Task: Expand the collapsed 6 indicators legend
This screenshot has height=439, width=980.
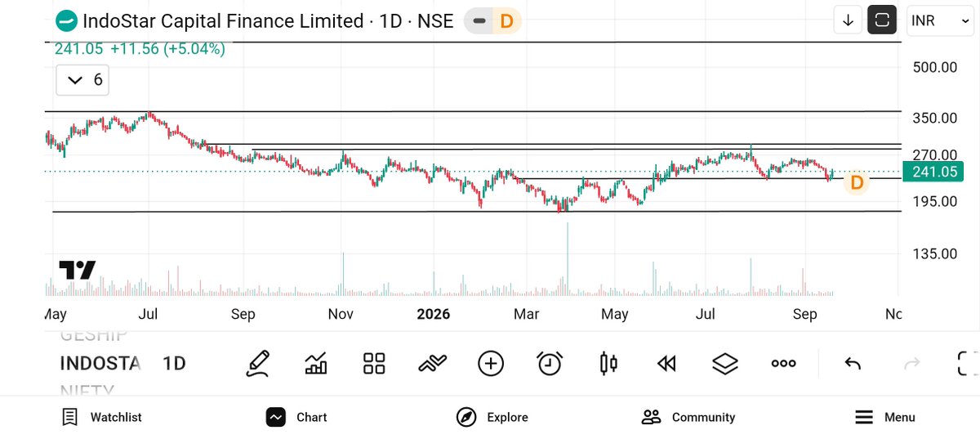Action: pyautogui.click(x=82, y=80)
